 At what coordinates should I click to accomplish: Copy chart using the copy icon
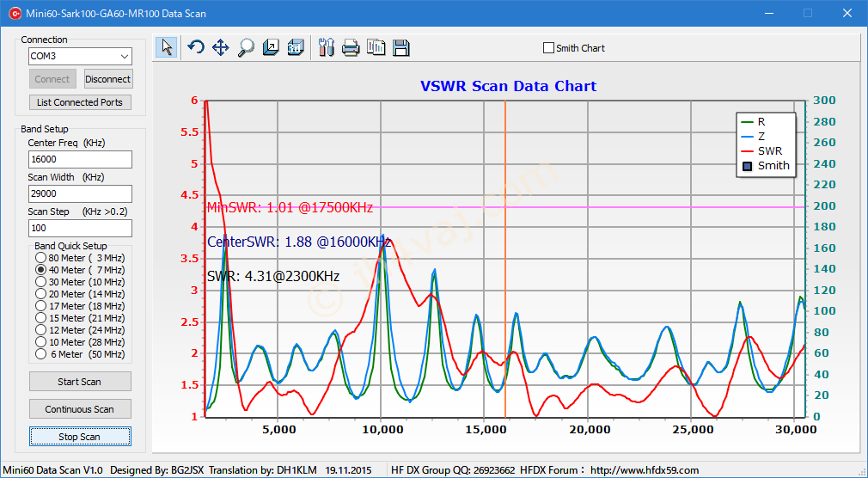pos(376,47)
